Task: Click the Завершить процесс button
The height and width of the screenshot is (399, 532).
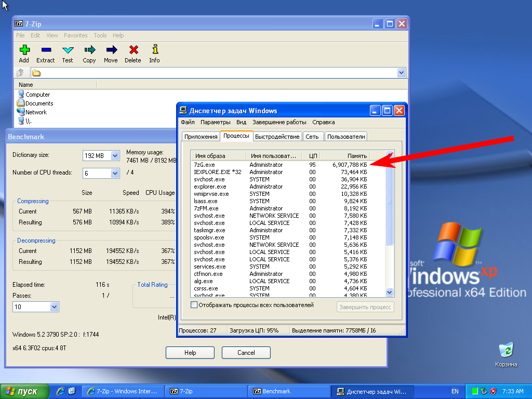Action: pyautogui.click(x=365, y=307)
